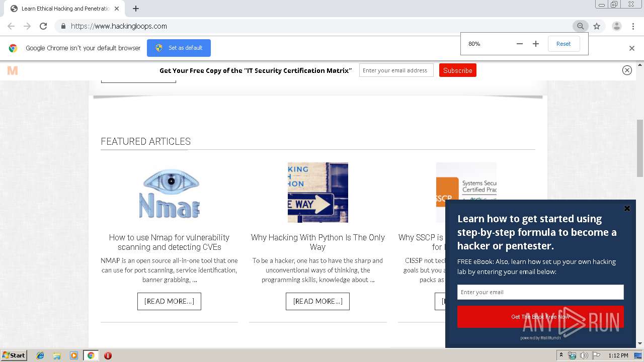Click the popup Enter your email field
Screen dimensions: 644x362
[540, 292]
